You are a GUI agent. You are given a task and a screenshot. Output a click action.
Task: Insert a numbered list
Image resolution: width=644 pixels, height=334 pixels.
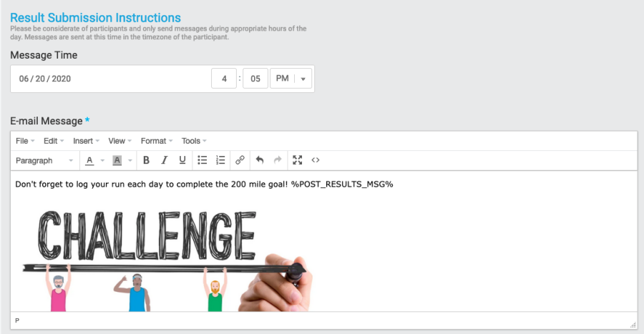tap(220, 160)
